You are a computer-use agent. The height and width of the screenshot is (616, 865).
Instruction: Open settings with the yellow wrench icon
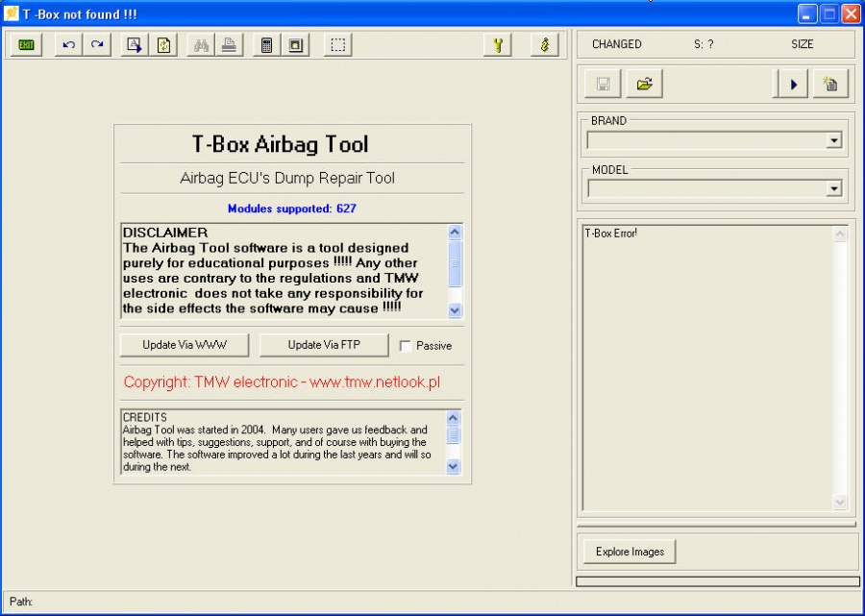coord(498,44)
